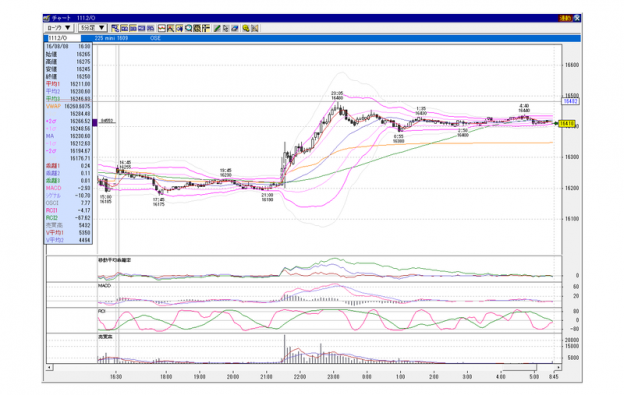The height and width of the screenshot is (395, 624).
Task: Expand the 5-minute timeframe dropdown
Action: coord(93,28)
